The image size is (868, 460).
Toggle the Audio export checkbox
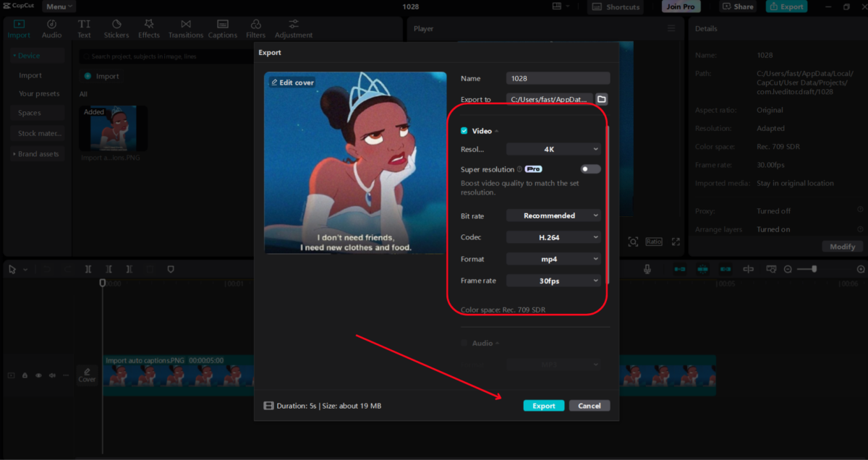(x=464, y=343)
